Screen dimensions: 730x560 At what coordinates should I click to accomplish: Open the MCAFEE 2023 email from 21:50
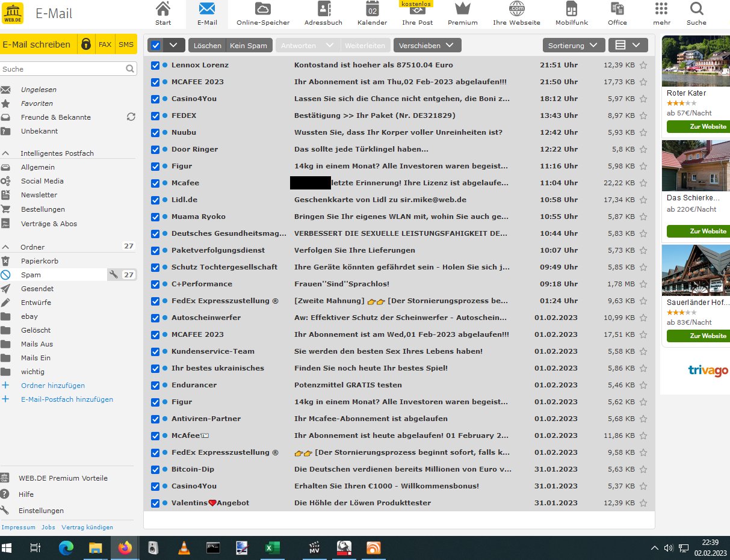pos(399,82)
